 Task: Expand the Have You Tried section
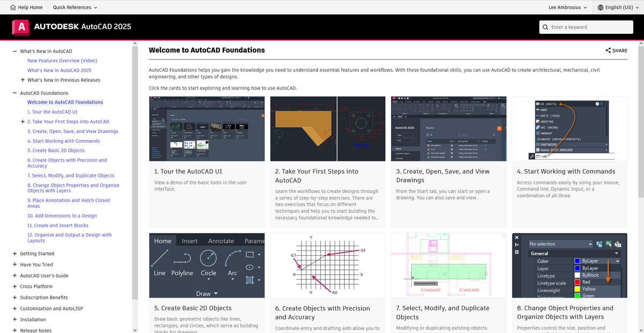pos(15,265)
